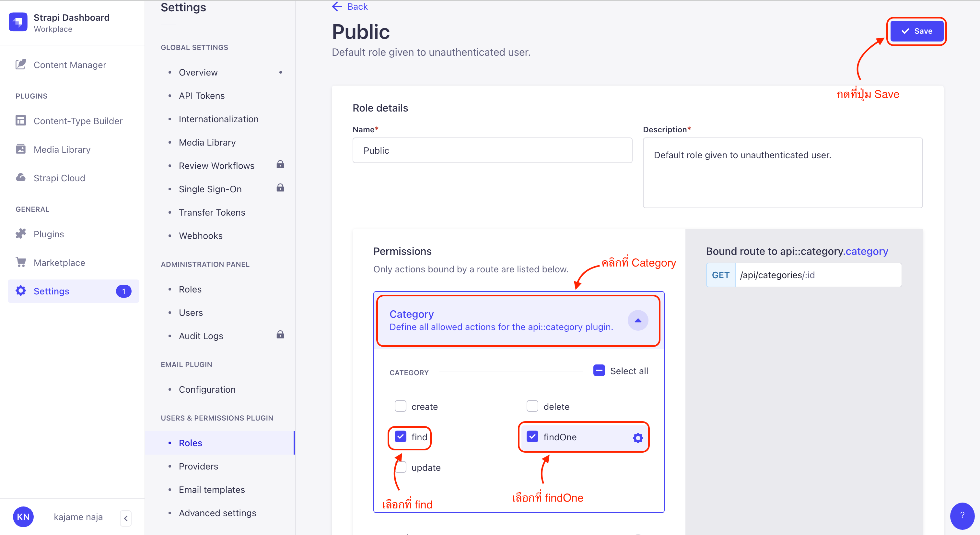Image resolution: width=980 pixels, height=535 pixels.
Task: Click the kajame naja user name
Action: click(x=78, y=517)
